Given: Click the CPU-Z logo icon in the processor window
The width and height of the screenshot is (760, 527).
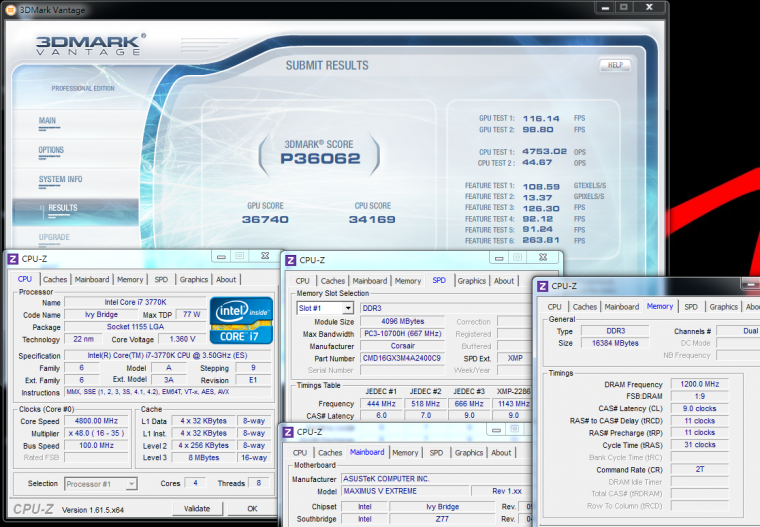Looking at the screenshot, I should [x=12, y=258].
